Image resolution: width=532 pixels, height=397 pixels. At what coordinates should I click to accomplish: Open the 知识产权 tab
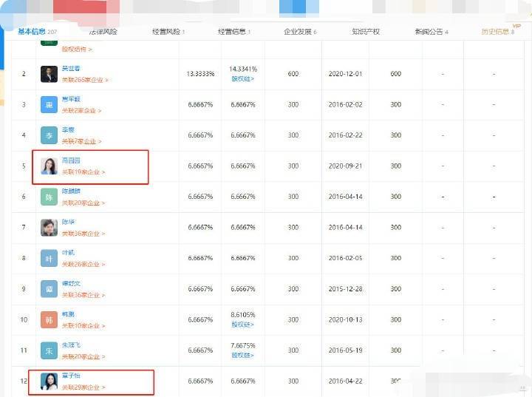[x=366, y=32]
